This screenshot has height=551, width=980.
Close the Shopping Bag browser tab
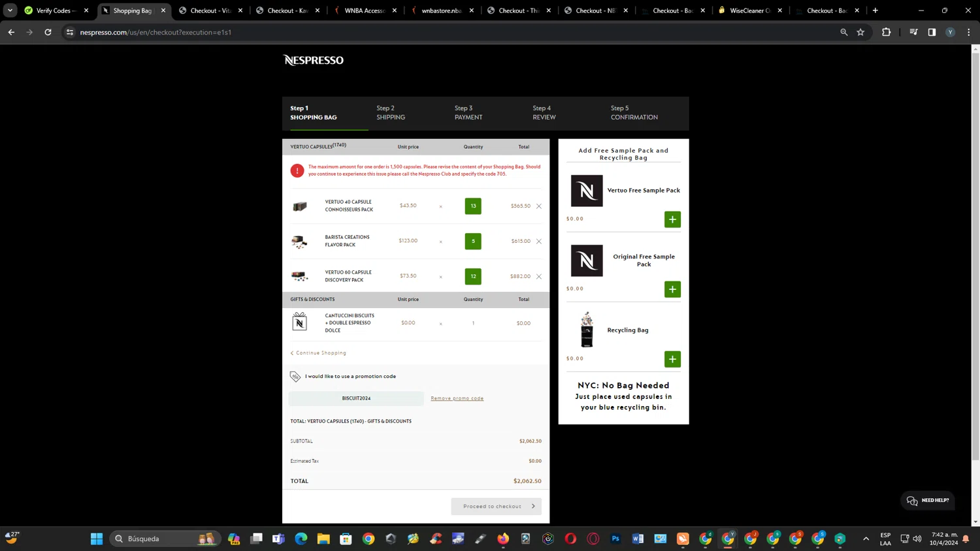point(163,10)
